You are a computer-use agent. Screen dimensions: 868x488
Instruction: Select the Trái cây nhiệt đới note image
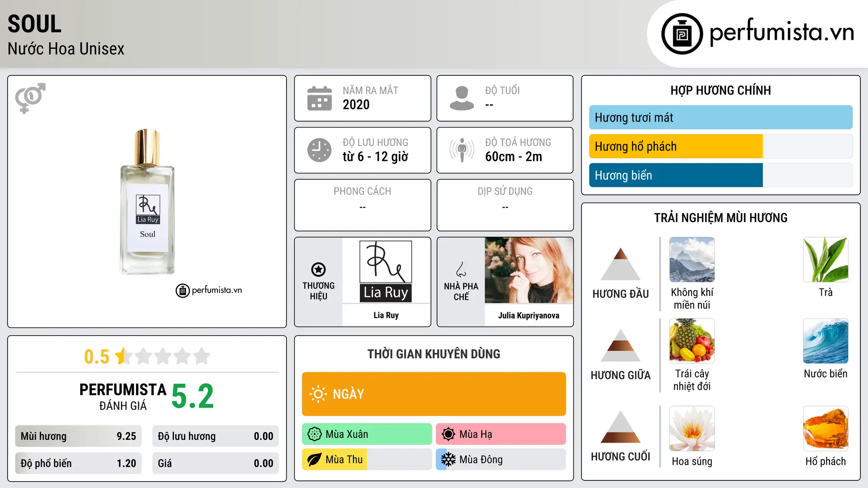click(x=692, y=341)
